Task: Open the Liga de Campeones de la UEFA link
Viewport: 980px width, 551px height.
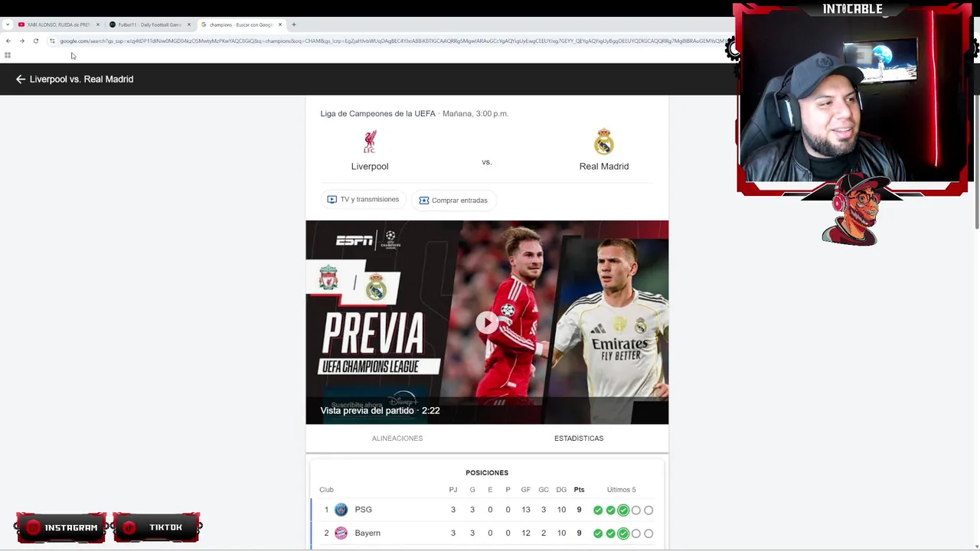Action: (x=377, y=113)
